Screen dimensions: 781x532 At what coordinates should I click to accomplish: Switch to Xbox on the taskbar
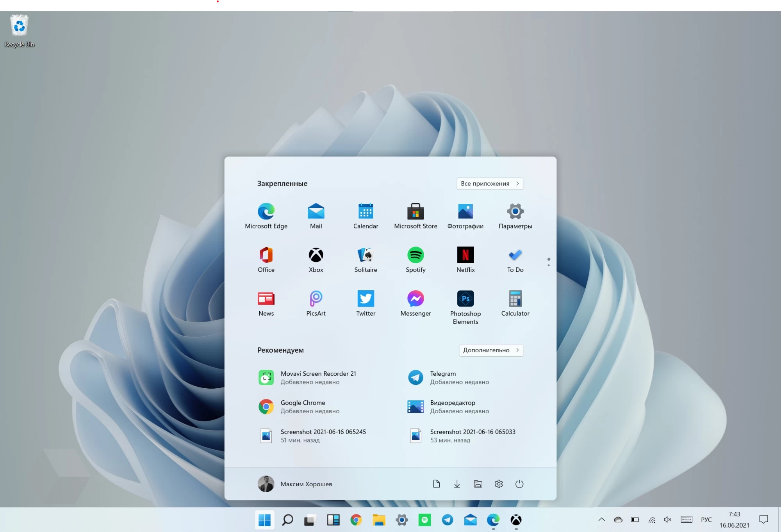click(516, 520)
